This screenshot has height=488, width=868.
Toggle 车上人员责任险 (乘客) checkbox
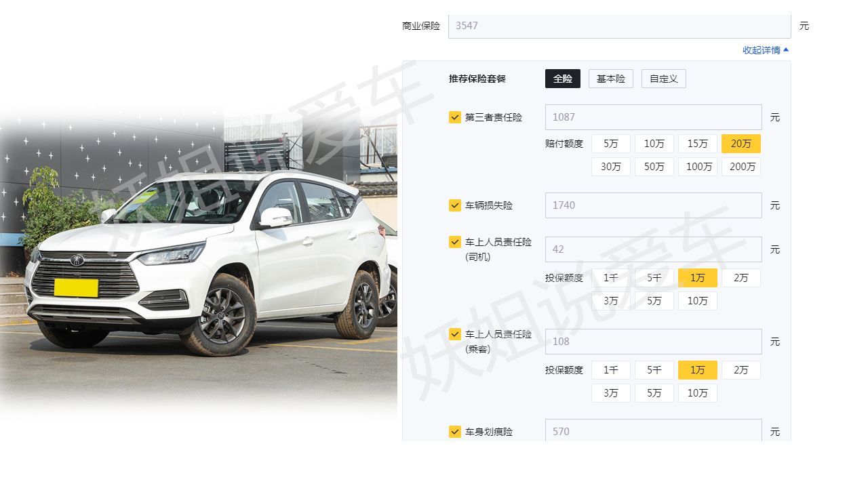click(x=455, y=334)
